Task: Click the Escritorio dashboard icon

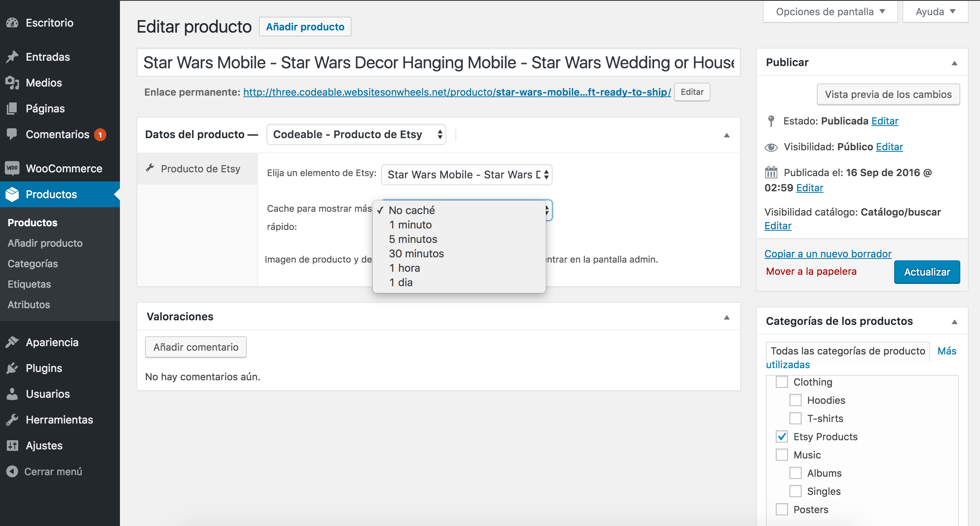Action: pyautogui.click(x=12, y=23)
